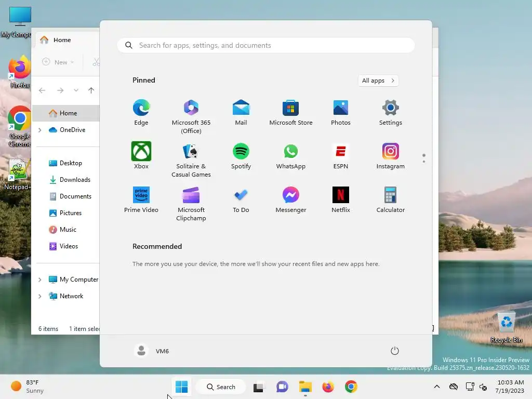Screen dimensions: 532x399
Task: Launch Instagram from pinned apps
Action: [x=391, y=156]
